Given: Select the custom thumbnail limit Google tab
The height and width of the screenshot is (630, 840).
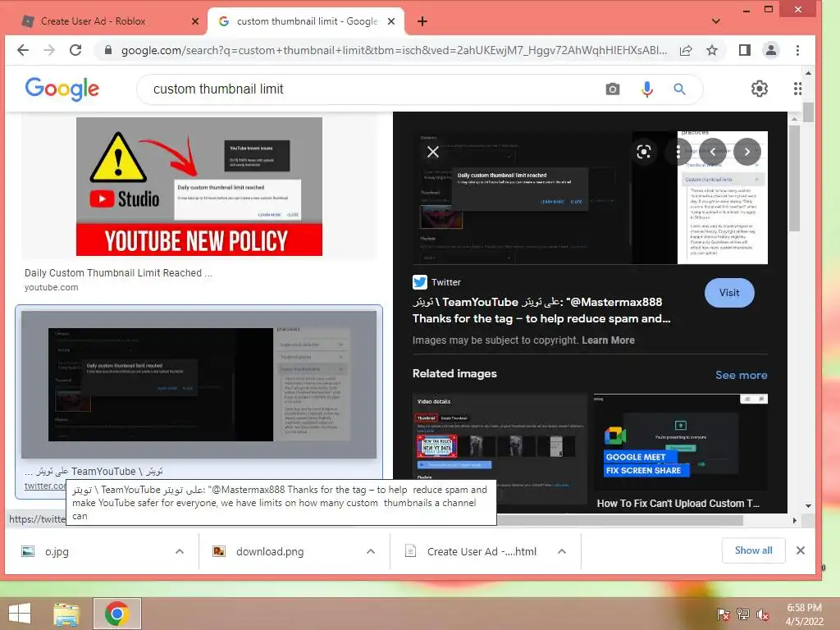Looking at the screenshot, I should [x=307, y=21].
